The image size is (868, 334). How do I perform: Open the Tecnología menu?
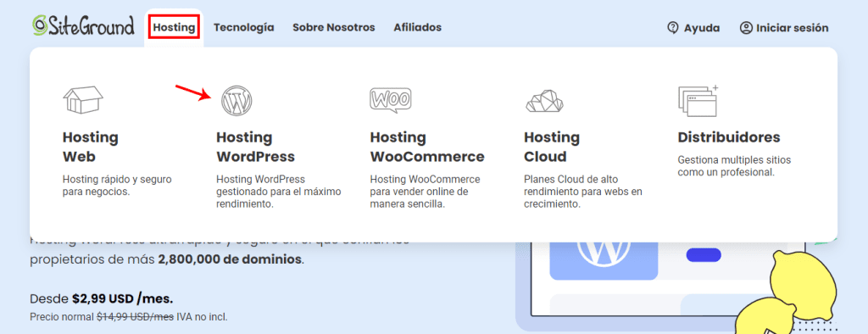coord(244,27)
